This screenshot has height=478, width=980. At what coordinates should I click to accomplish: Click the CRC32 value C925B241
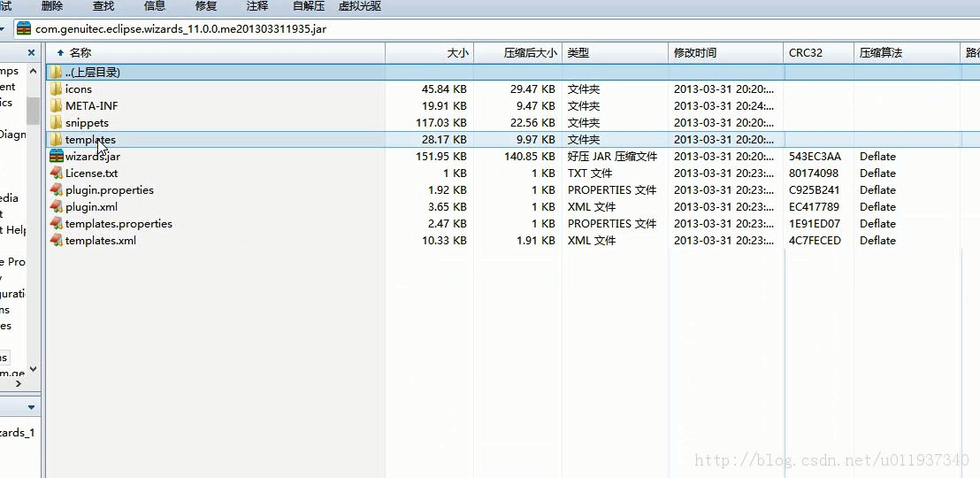(x=815, y=190)
